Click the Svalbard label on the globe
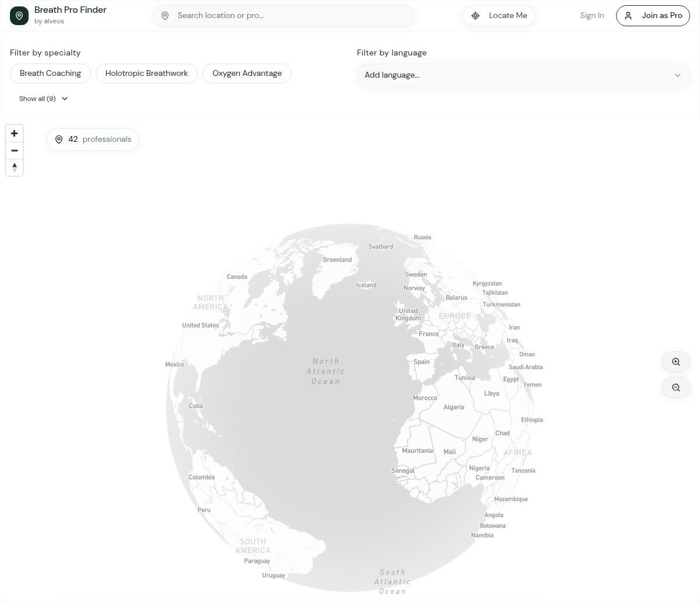 pos(381,247)
